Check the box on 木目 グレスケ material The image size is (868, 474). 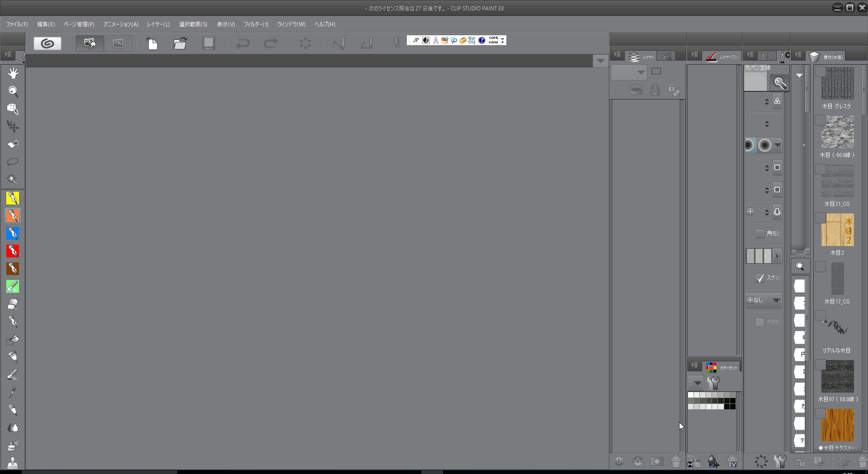pyautogui.click(x=821, y=71)
